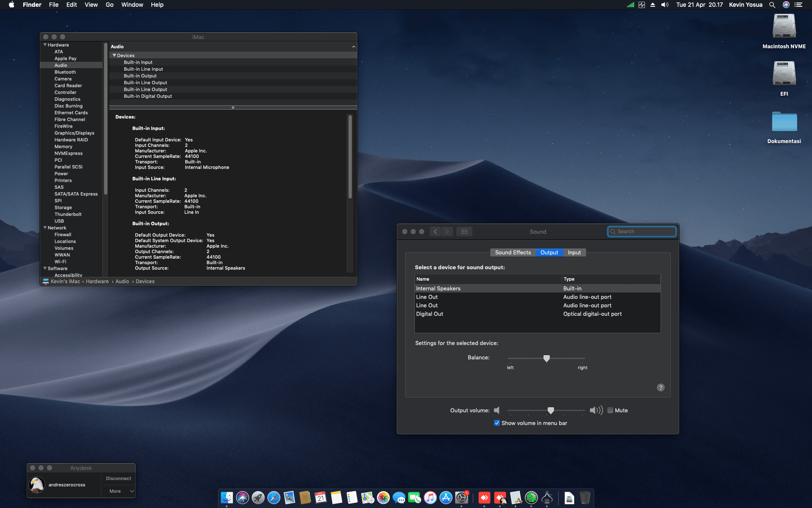Open iTunes from the Dock
The image size is (812, 508).
[430, 498]
